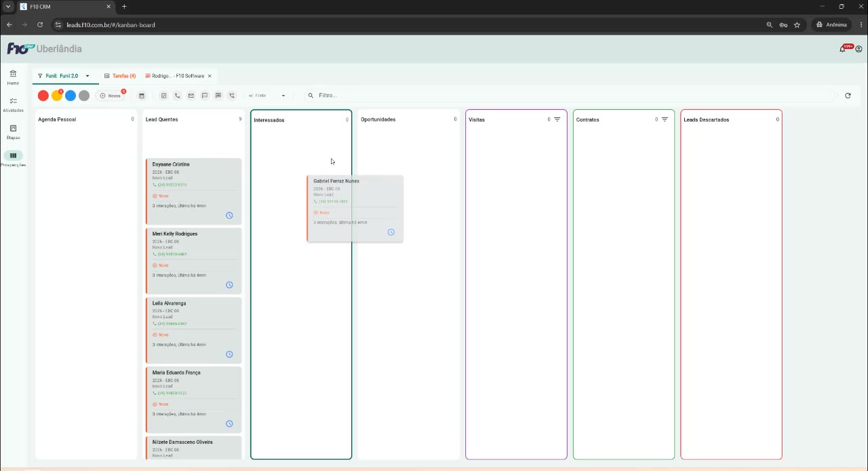Click clock icon on Meri Kelly Rodrigues card
The height and width of the screenshot is (471, 868).
coord(229,285)
